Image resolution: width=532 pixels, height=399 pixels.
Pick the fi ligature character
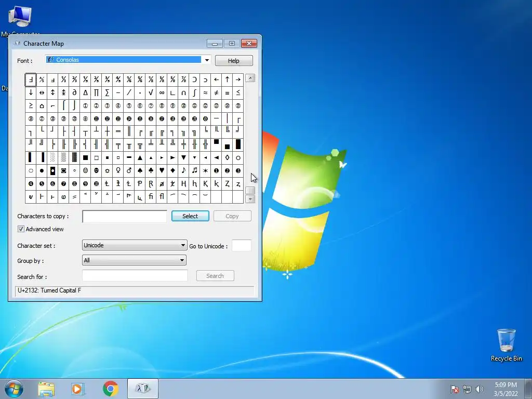coord(151,197)
